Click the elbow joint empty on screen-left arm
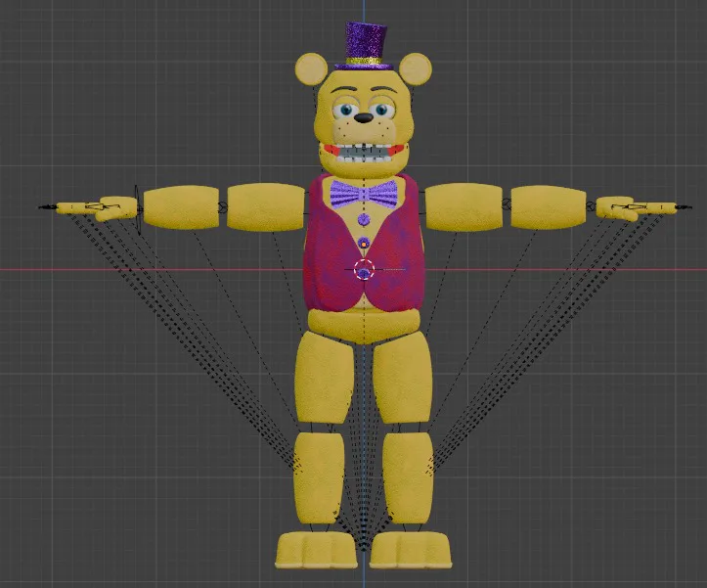 click(x=223, y=206)
